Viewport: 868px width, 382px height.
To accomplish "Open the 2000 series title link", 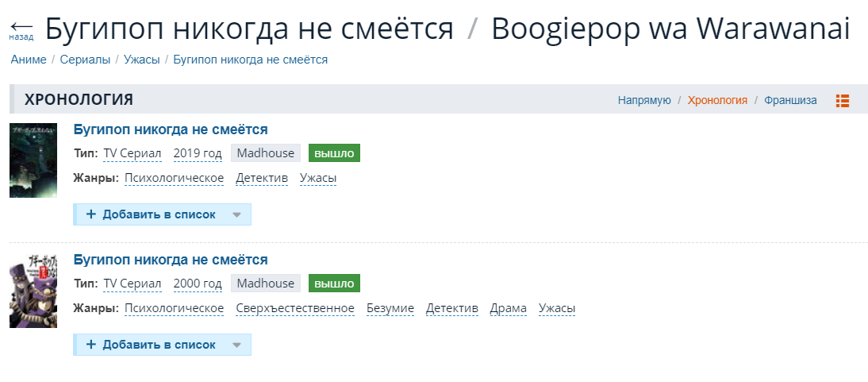I will [x=171, y=260].
